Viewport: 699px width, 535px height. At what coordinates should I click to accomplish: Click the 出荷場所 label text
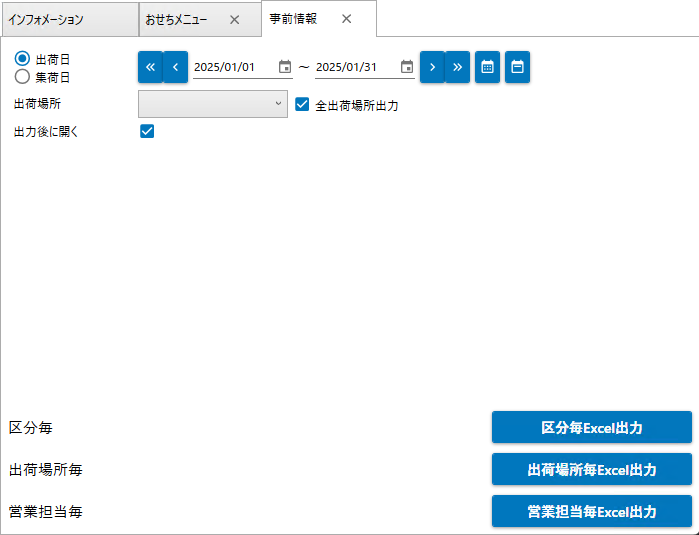[37, 104]
